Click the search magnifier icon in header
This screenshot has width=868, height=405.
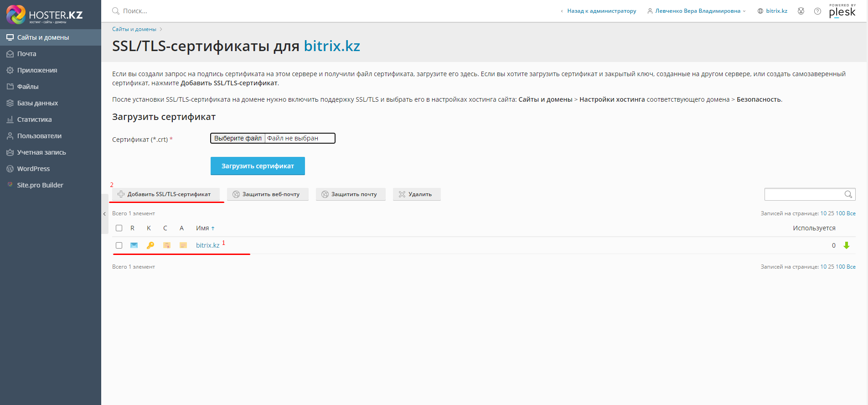(116, 11)
